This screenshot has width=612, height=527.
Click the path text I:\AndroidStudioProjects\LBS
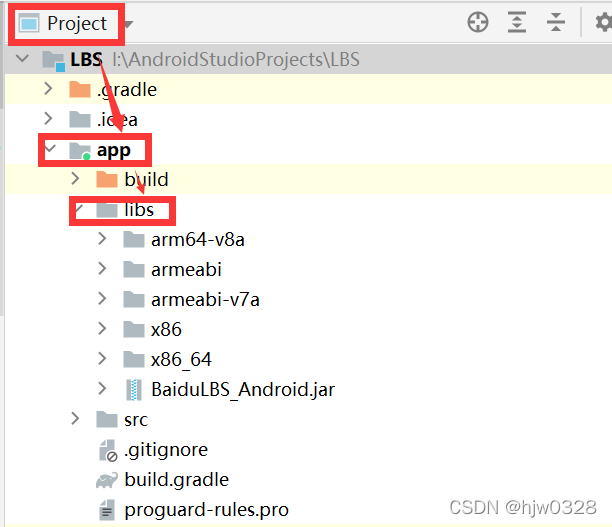tap(236, 59)
